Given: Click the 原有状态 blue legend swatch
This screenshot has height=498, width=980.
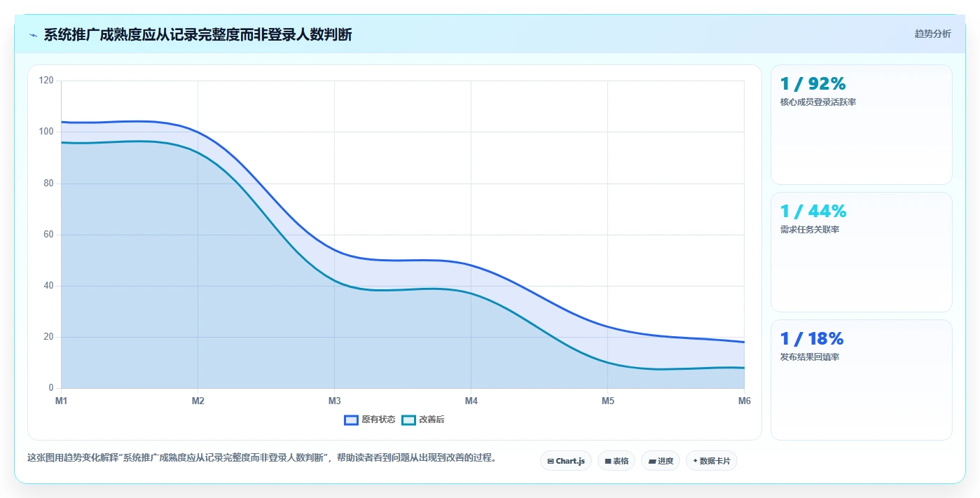Looking at the screenshot, I should click(x=351, y=420).
